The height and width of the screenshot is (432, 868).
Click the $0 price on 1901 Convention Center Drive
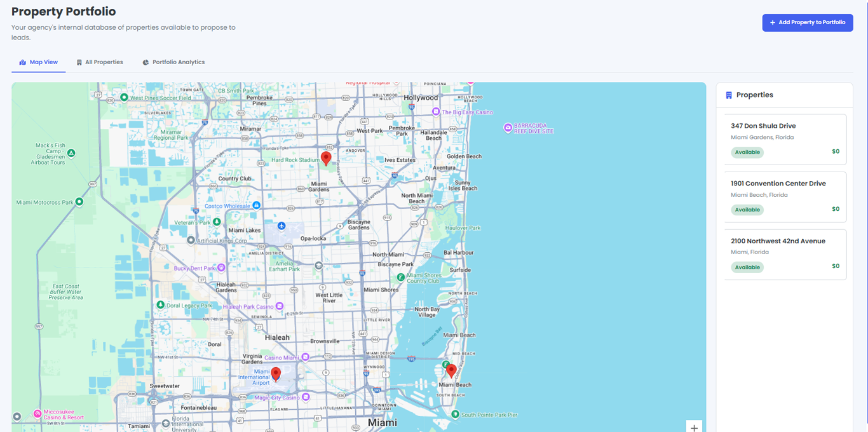[836, 209]
